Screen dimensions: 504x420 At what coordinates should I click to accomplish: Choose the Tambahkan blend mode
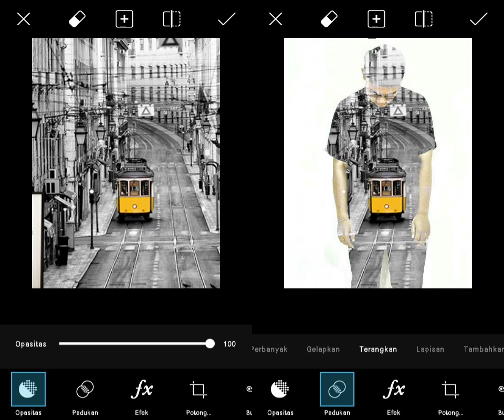(484, 349)
